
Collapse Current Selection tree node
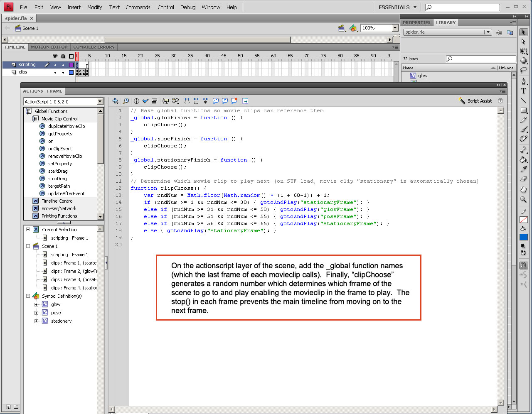[x=28, y=230]
